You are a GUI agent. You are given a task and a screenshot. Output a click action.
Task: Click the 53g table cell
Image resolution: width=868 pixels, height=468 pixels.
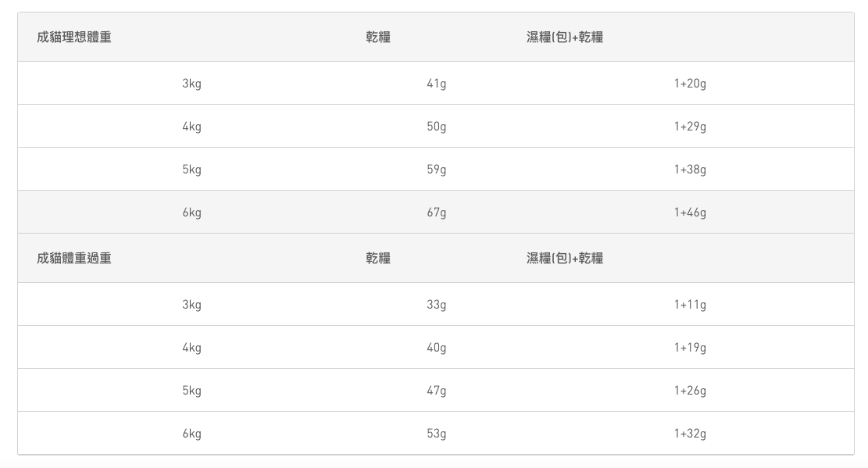point(437,434)
